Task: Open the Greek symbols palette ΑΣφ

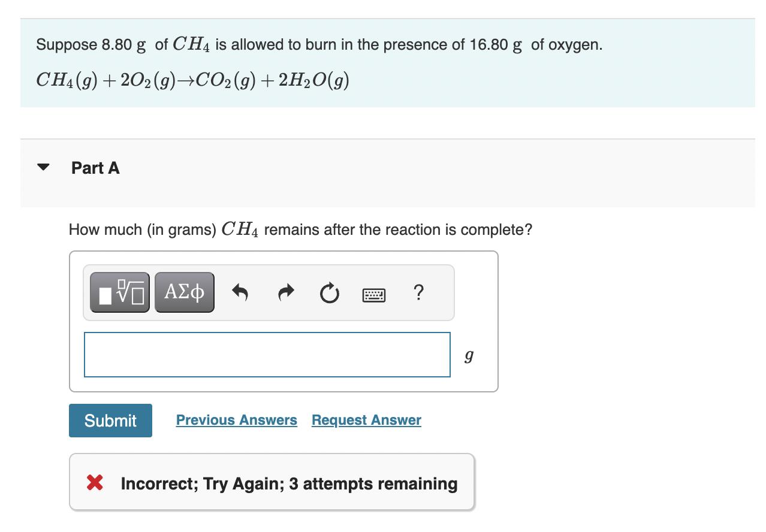Action: pos(184,292)
